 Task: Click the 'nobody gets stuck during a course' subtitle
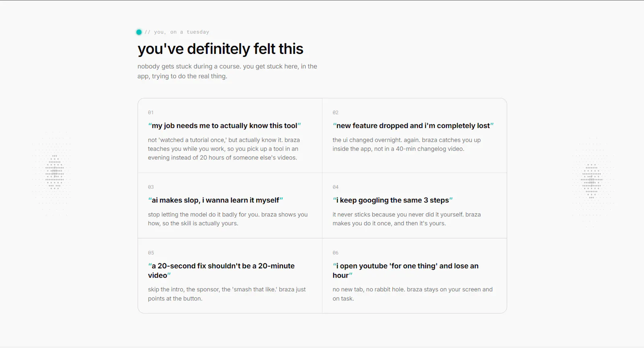pos(227,71)
